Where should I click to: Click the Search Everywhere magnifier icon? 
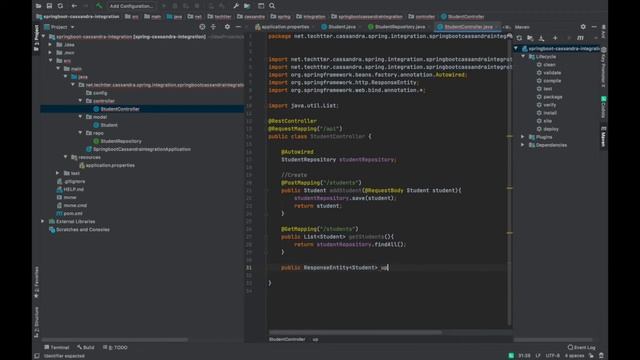(272, 6)
